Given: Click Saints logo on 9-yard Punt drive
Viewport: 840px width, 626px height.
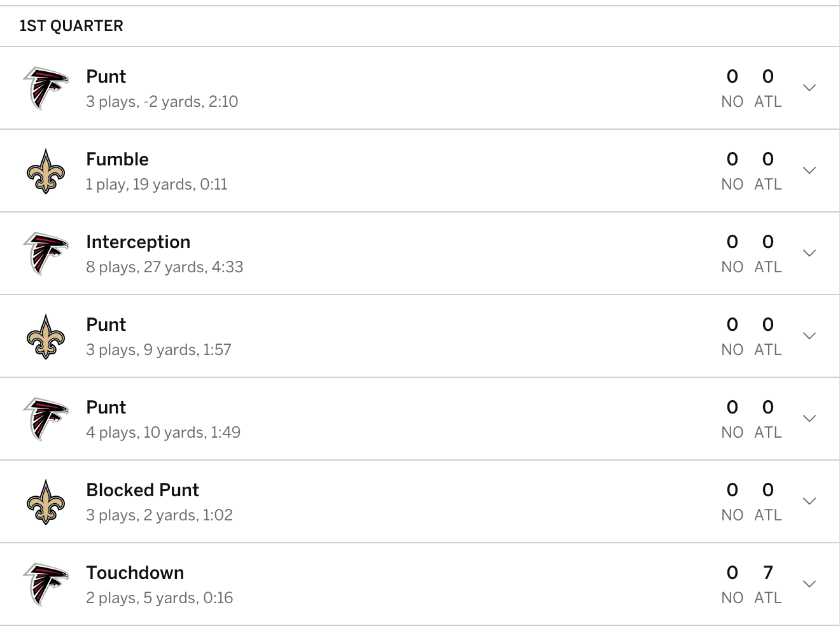Looking at the screenshot, I should [45, 336].
